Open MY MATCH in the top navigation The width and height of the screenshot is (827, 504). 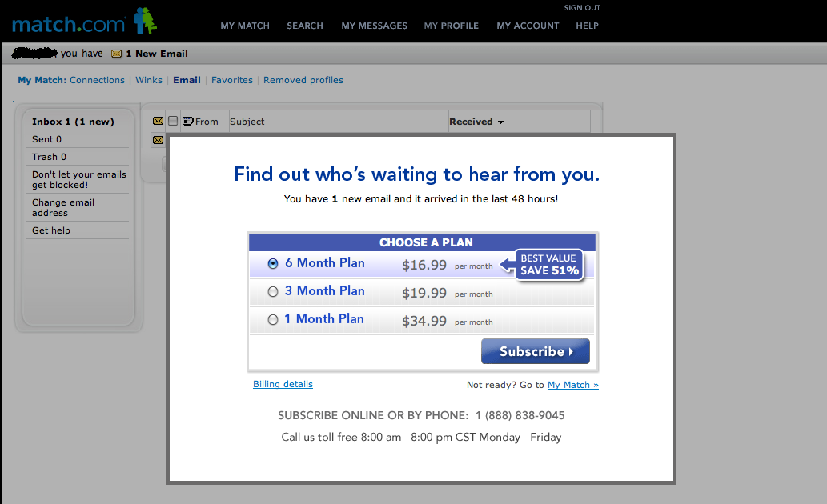pyautogui.click(x=245, y=26)
